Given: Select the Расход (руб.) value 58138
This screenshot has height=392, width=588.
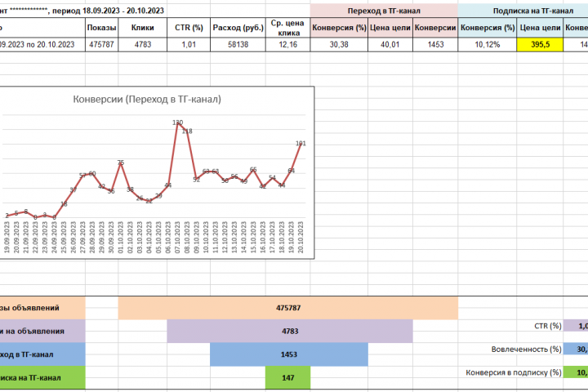Looking at the screenshot, I should [238, 45].
